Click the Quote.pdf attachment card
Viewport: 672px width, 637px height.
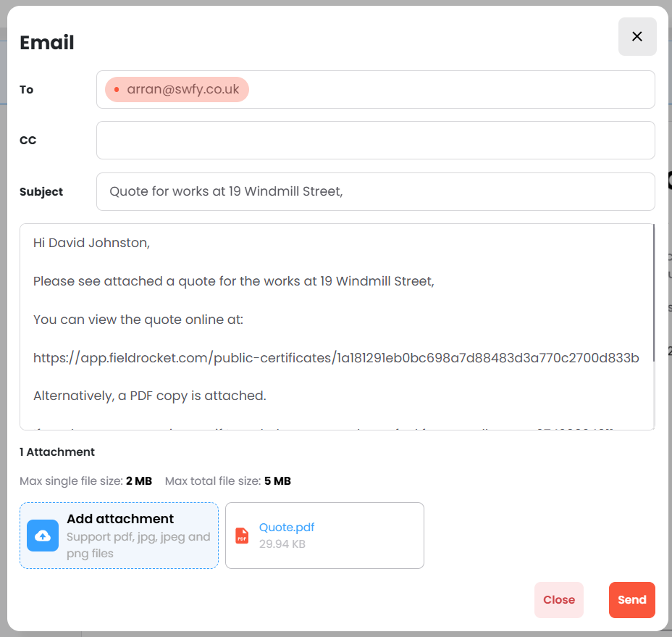(x=324, y=536)
